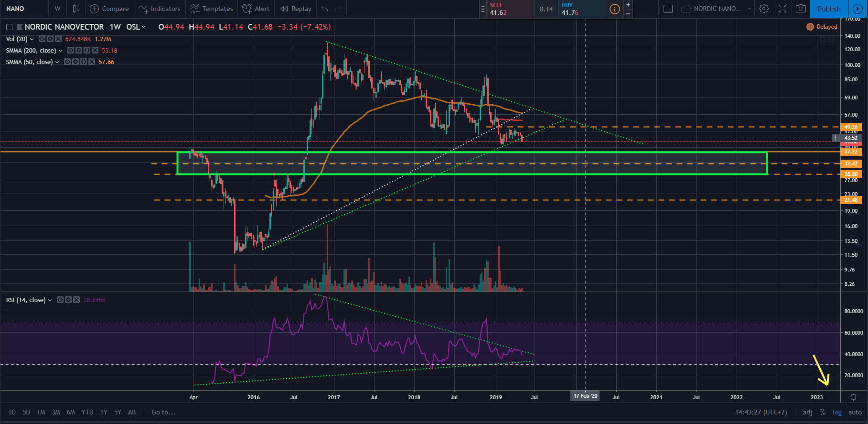Select the 6M time range
The image size is (868, 424).
(71, 412)
